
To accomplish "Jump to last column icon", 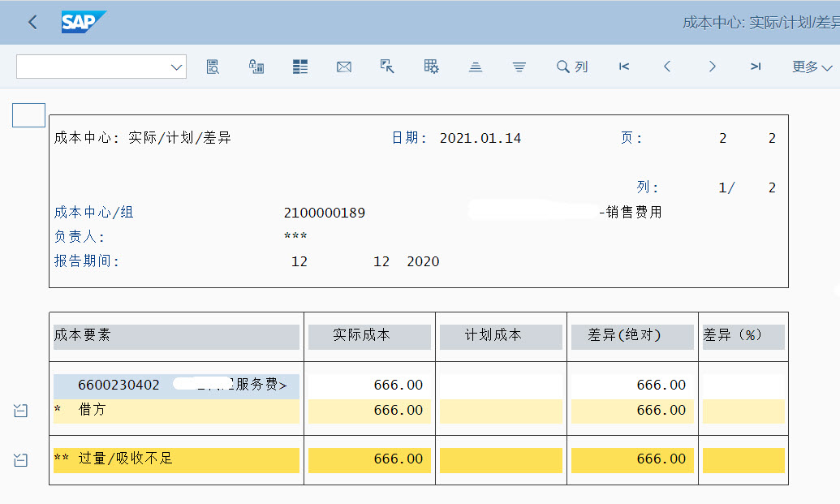I will point(756,67).
